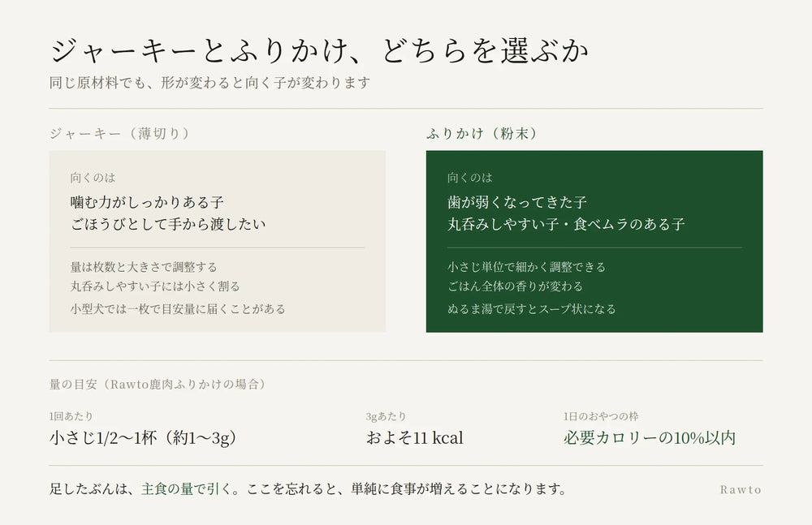Click the text 噛む力がしっかりある子
Viewport: 812px width, 525px height.
click(x=147, y=202)
